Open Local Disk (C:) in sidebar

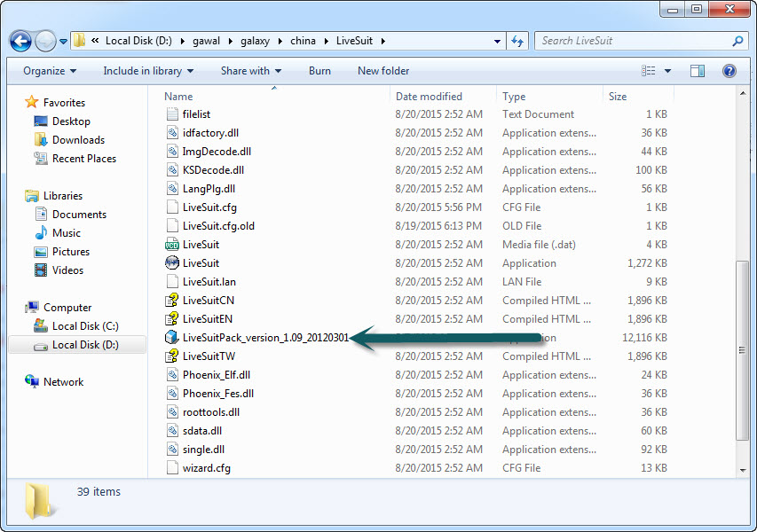(x=75, y=326)
